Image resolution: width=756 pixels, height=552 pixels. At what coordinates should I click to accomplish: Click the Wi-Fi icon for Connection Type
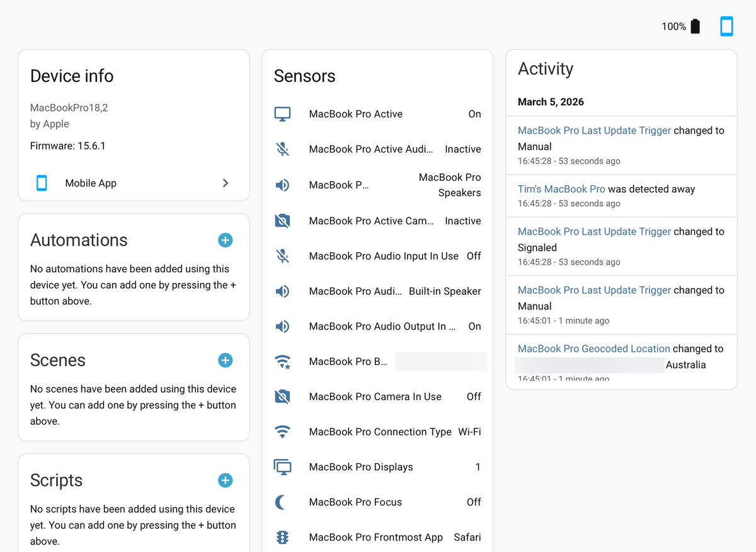point(282,432)
